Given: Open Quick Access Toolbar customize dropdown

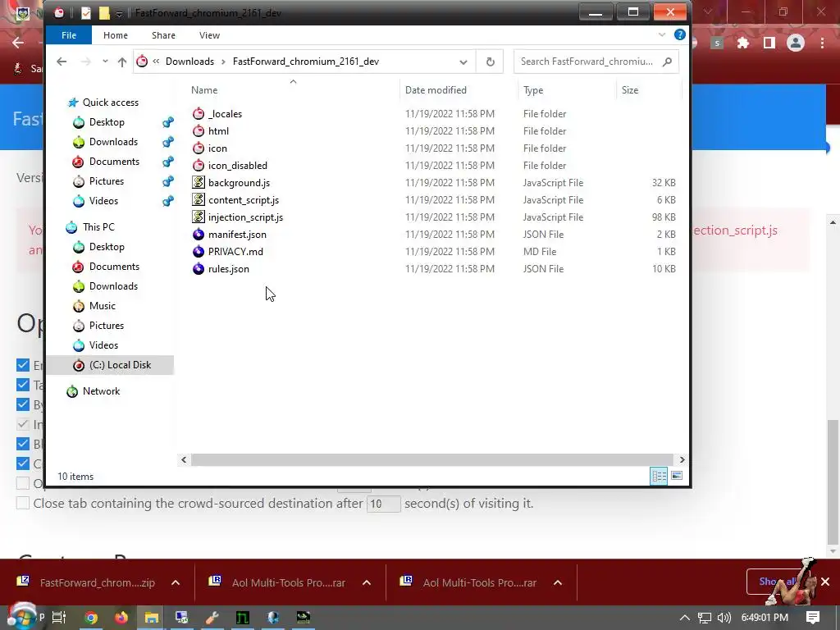Looking at the screenshot, I should tap(119, 13).
